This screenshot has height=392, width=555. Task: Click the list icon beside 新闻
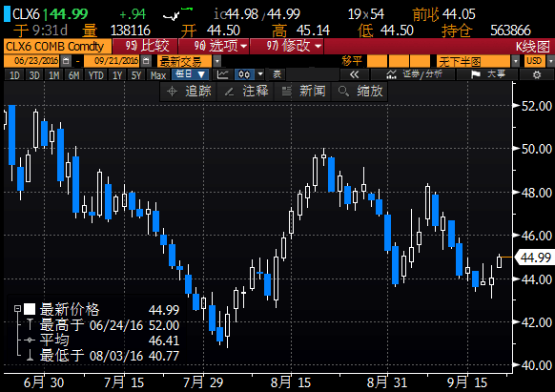(286, 92)
